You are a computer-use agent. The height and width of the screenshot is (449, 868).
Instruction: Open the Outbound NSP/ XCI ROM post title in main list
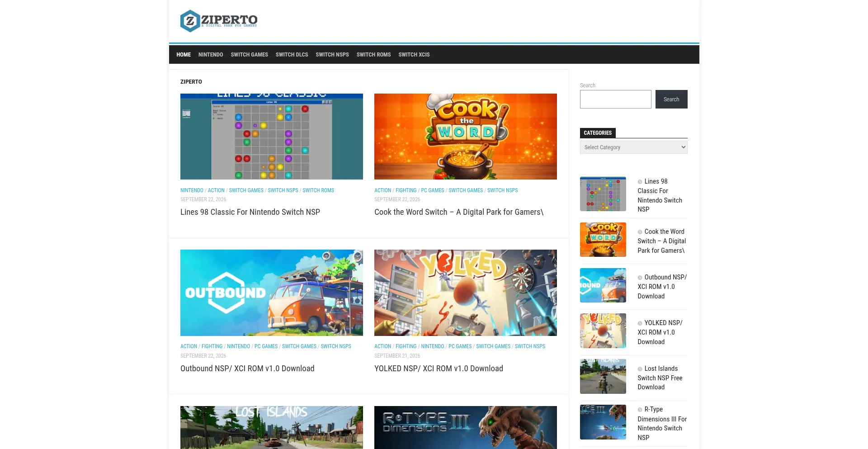pos(247,369)
